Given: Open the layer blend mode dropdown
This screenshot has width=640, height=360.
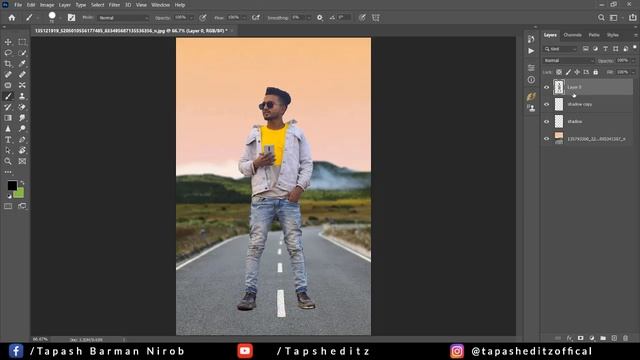Looking at the screenshot, I should (569, 60).
